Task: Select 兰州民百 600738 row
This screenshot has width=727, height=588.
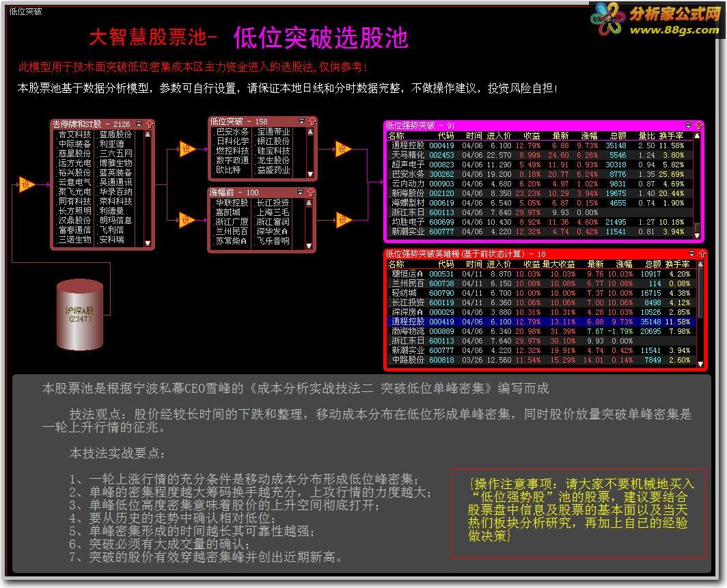Action: pos(540,283)
